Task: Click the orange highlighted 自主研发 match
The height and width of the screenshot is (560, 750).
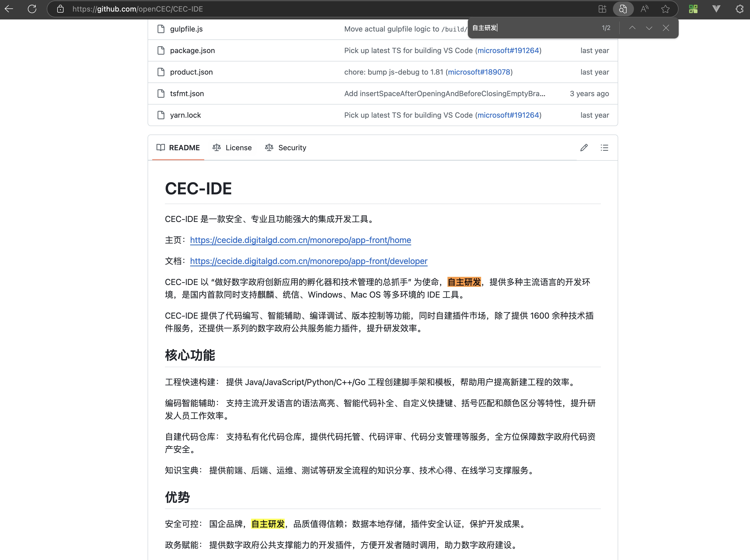Action: click(464, 282)
